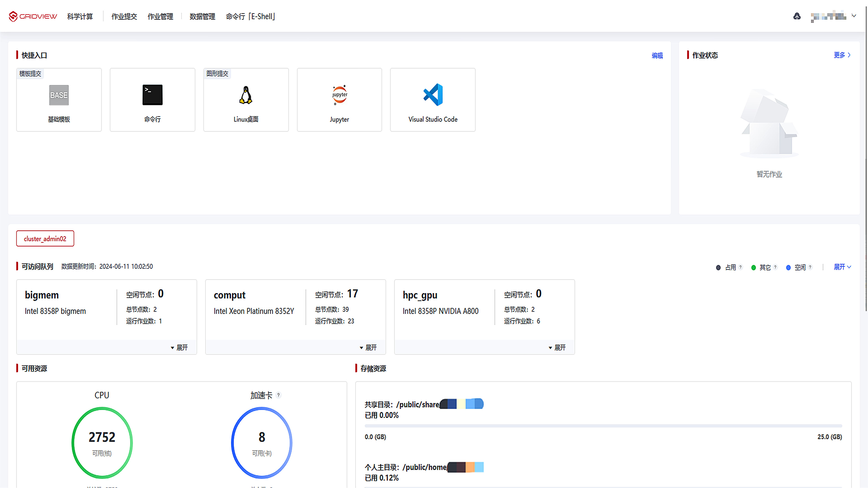Screen dimensions: 868x488
Task: Open the user account dropdown arrow
Action: (x=854, y=16)
